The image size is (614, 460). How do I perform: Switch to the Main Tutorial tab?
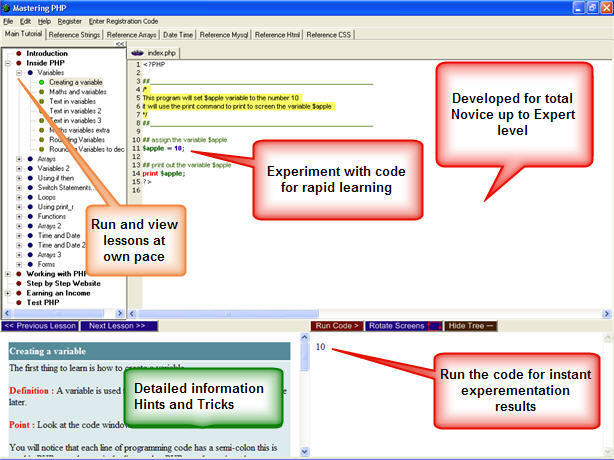[x=23, y=34]
